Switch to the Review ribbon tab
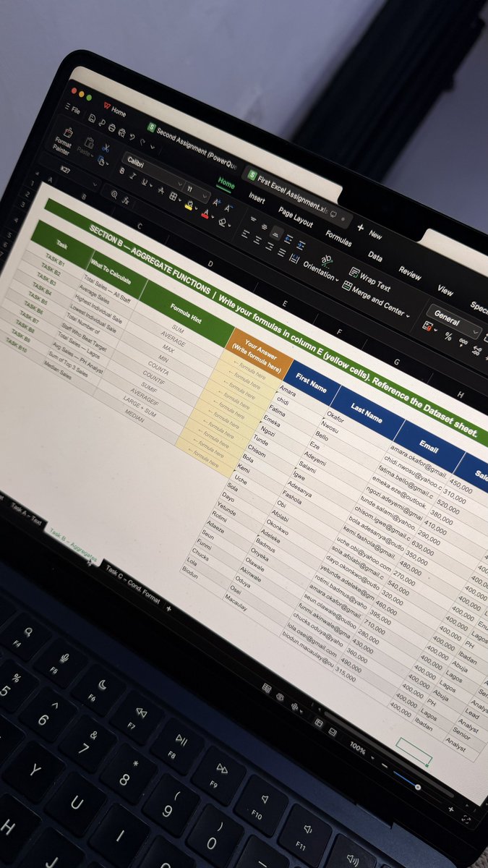 coord(409,273)
